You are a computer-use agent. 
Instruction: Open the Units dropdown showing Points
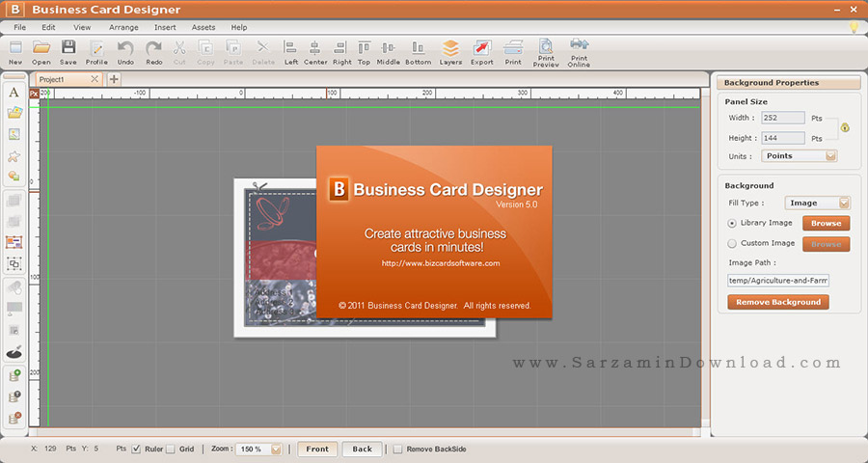(799, 156)
